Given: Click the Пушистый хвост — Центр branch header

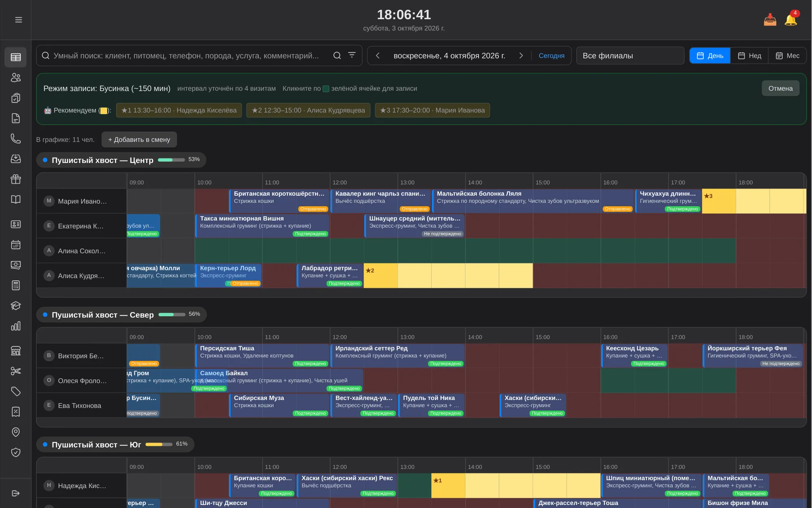Looking at the screenshot, I should click(121, 160).
